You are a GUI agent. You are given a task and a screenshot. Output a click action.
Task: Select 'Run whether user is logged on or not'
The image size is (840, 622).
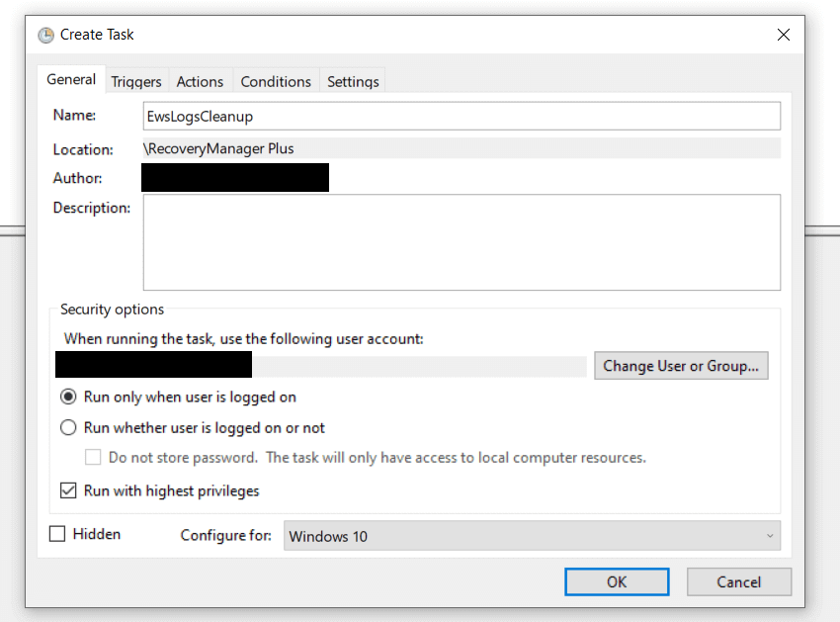tap(68, 427)
